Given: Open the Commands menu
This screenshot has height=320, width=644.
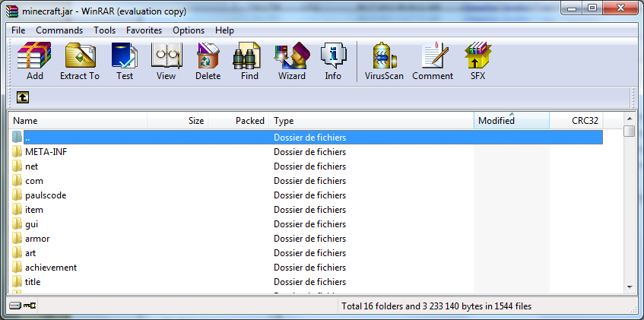Looking at the screenshot, I should 59,30.
